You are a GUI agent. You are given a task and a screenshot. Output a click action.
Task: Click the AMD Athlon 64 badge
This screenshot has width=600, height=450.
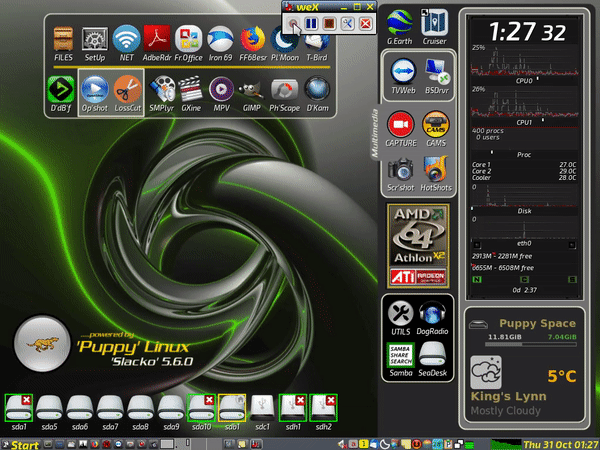coord(418,246)
